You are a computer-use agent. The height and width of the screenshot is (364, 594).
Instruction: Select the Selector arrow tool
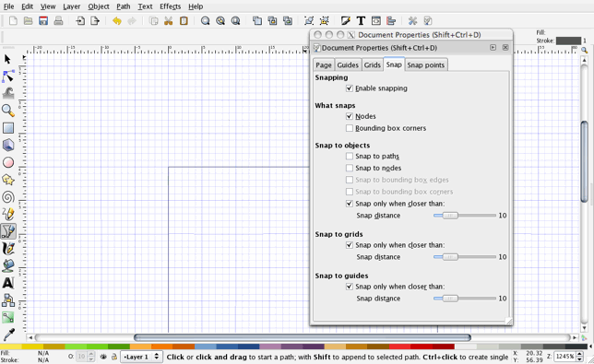coord(7,59)
